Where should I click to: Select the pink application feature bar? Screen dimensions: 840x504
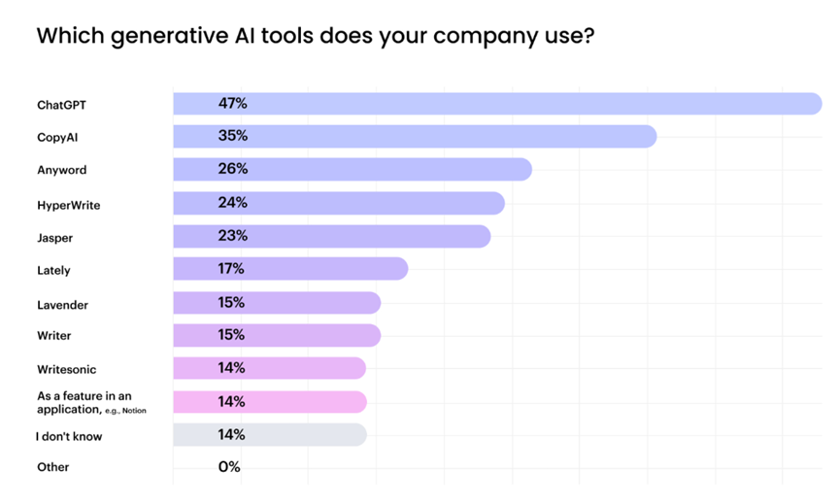tap(270, 402)
